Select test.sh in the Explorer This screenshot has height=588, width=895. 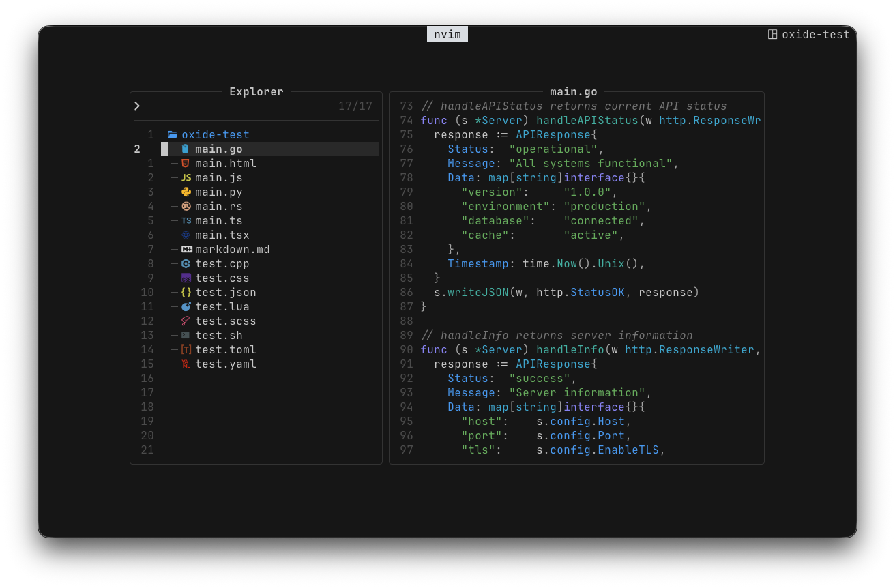pyautogui.click(x=219, y=335)
